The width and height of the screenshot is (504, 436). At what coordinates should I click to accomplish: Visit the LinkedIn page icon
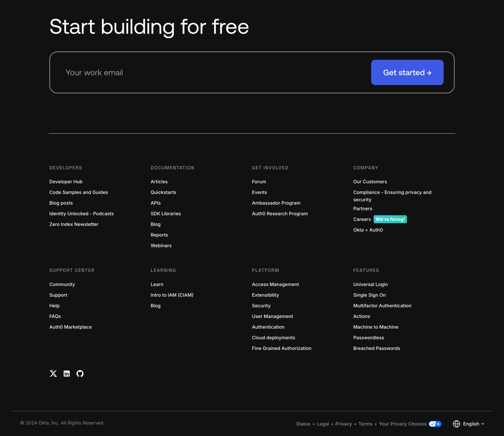tap(66, 373)
